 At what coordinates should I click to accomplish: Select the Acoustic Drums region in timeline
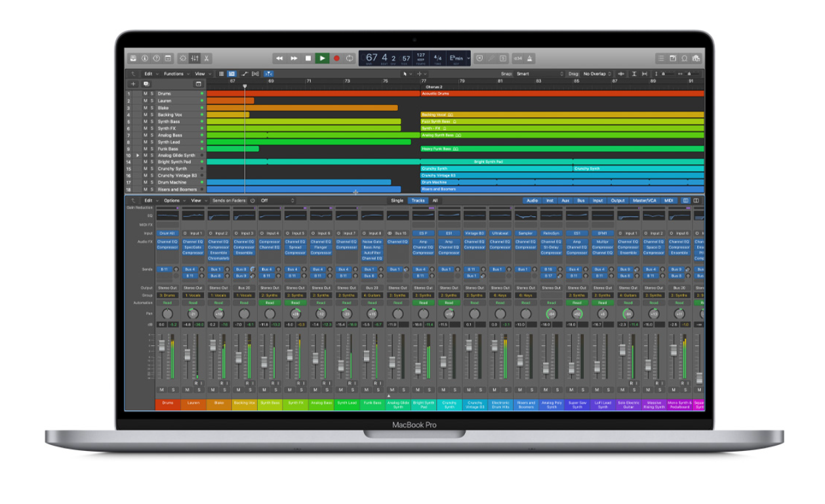click(562, 94)
